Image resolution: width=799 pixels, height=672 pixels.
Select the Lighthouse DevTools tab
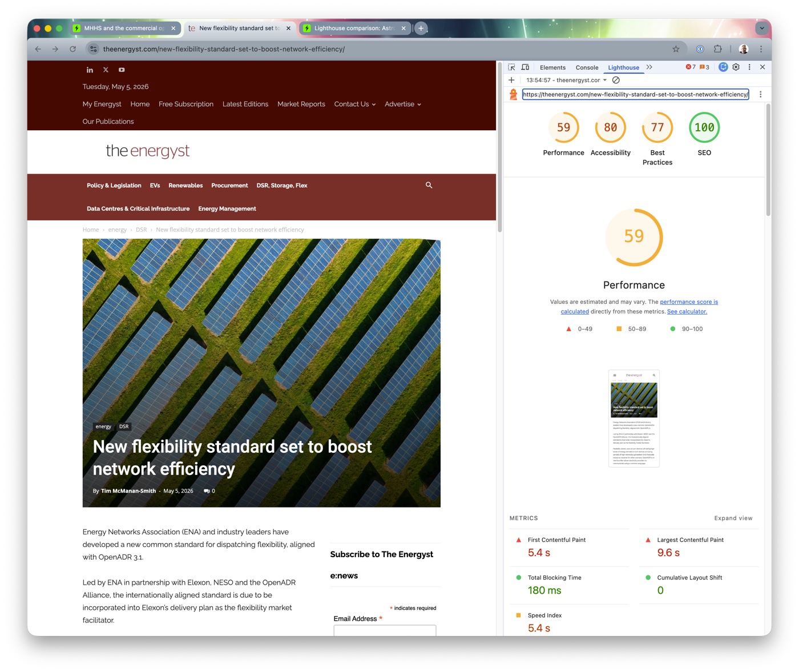[x=623, y=67]
